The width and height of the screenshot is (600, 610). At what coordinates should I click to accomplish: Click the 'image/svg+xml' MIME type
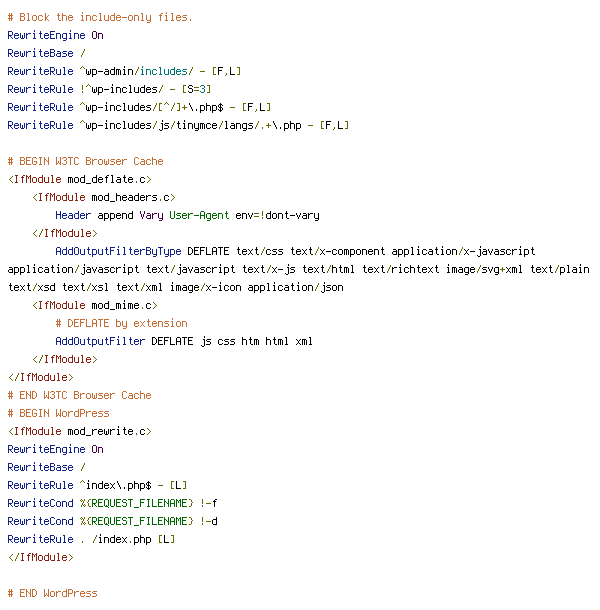click(x=484, y=269)
